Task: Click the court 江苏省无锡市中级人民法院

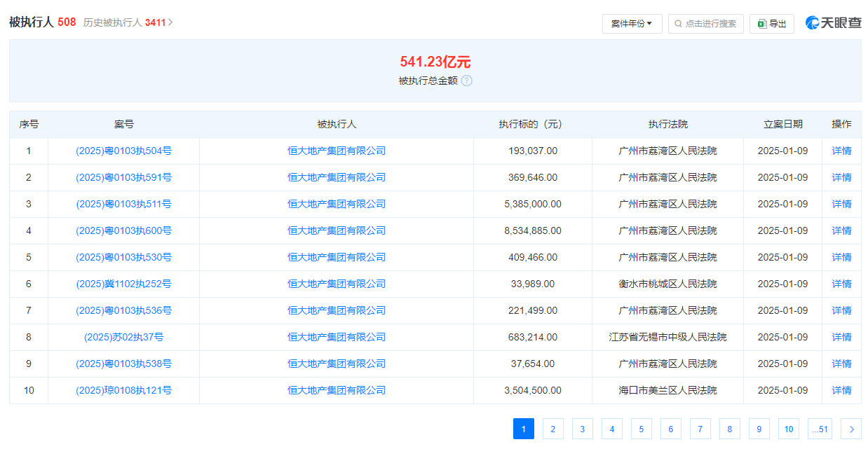Action: [668, 337]
